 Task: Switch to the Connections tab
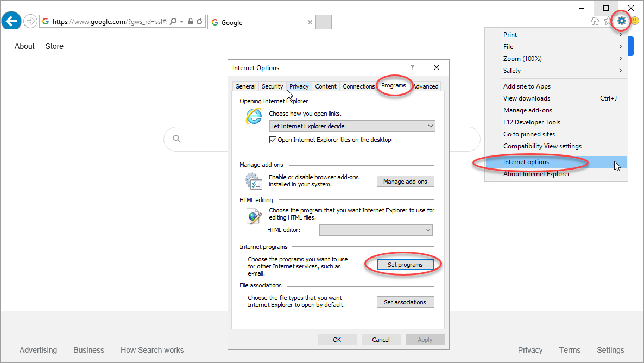coord(358,86)
